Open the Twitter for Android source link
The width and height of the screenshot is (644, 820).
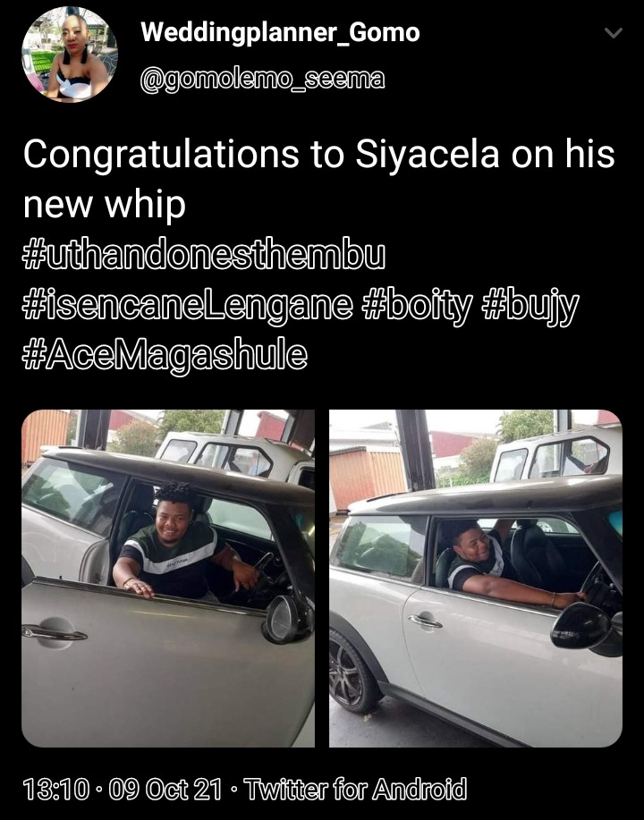pyautogui.click(x=355, y=789)
